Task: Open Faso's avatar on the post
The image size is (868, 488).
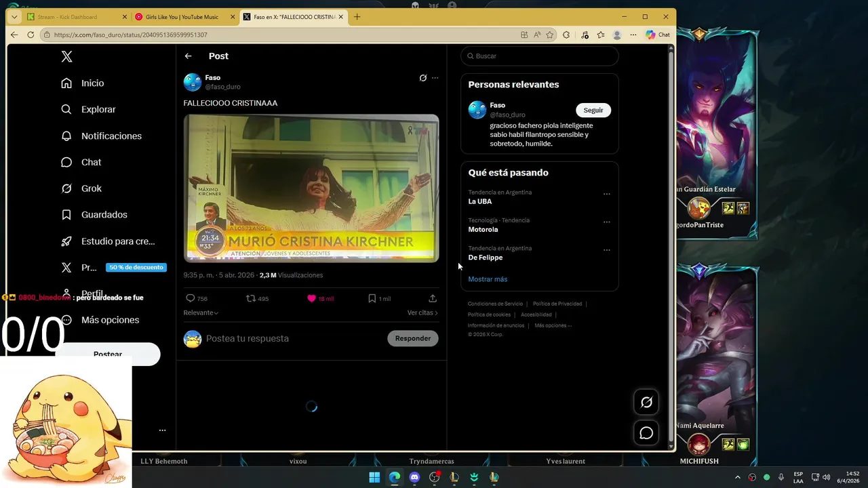Action: point(193,82)
